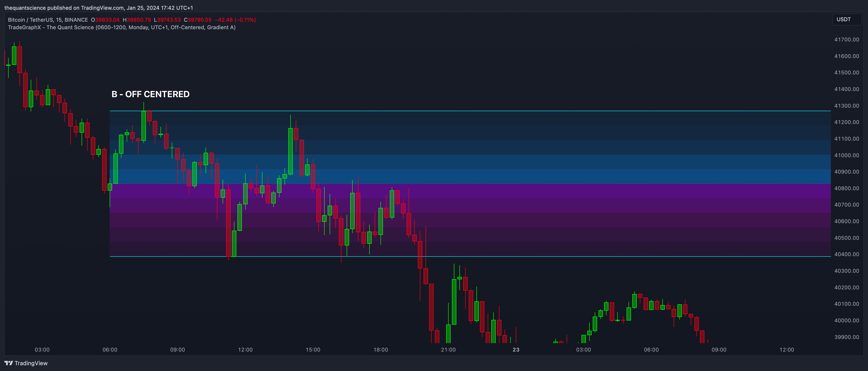Screen dimensions: 868x371
Task: Select the 41700.00 price axis label
Action: pos(846,39)
